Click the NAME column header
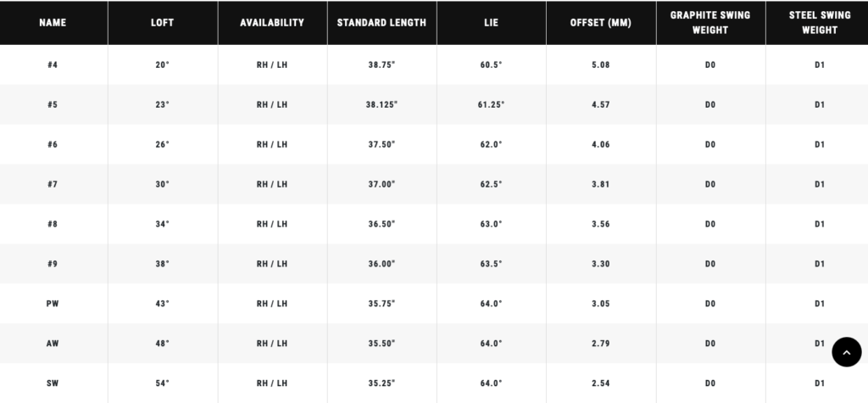This screenshot has width=868, height=403. 53,23
